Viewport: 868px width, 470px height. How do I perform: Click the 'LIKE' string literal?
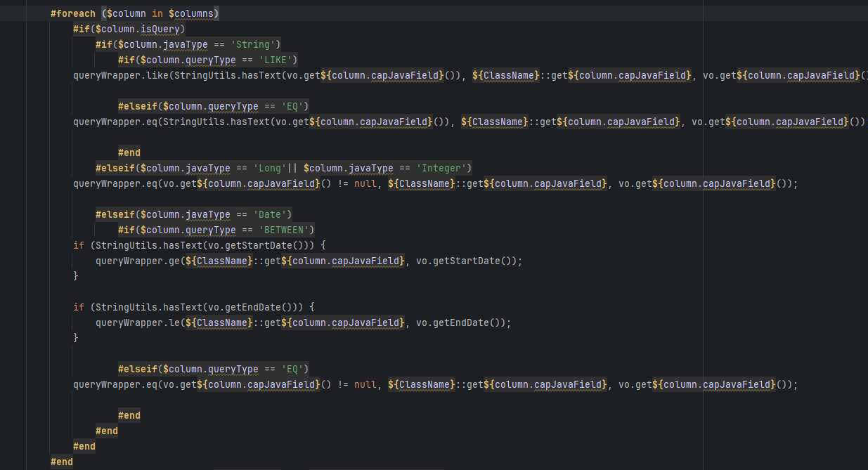[x=278, y=60]
